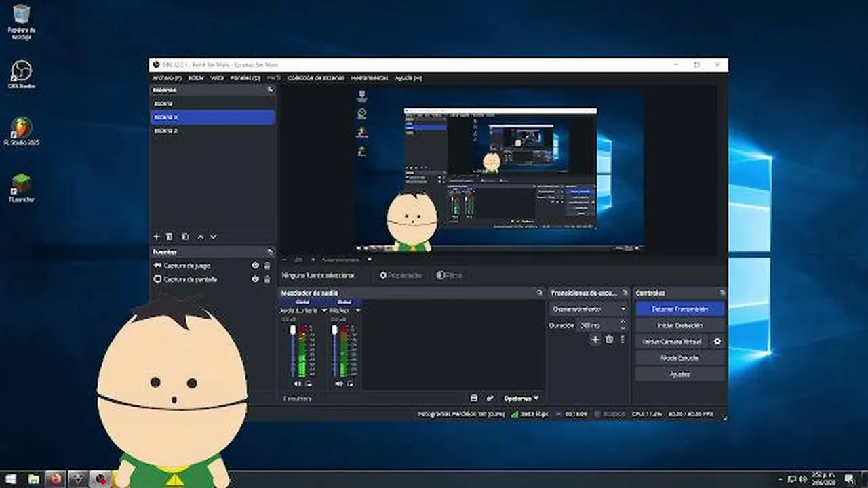Screen dimensions: 868x488
Task: Open the scene transition type dropdown
Action: coord(589,309)
